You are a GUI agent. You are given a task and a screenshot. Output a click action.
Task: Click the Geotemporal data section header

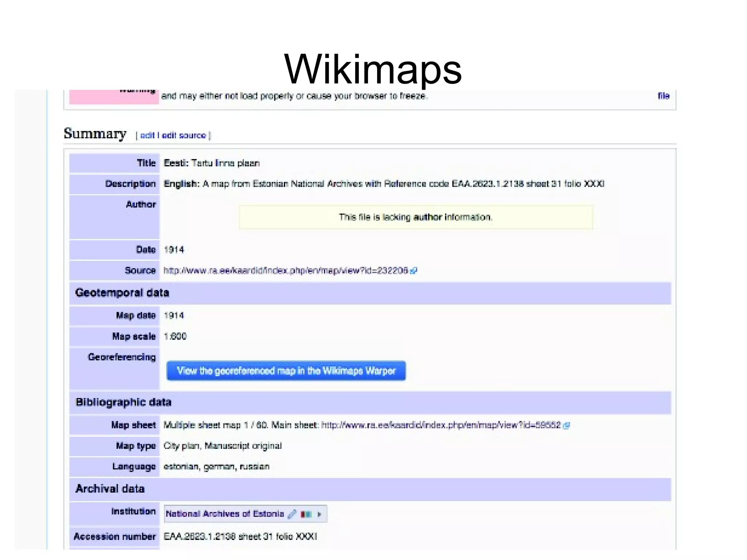(x=370, y=293)
